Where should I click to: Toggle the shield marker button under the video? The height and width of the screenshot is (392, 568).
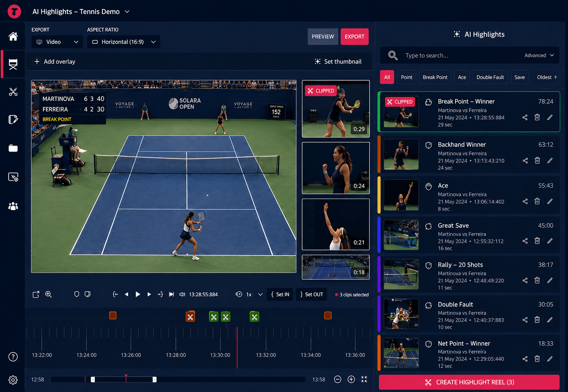(76, 294)
